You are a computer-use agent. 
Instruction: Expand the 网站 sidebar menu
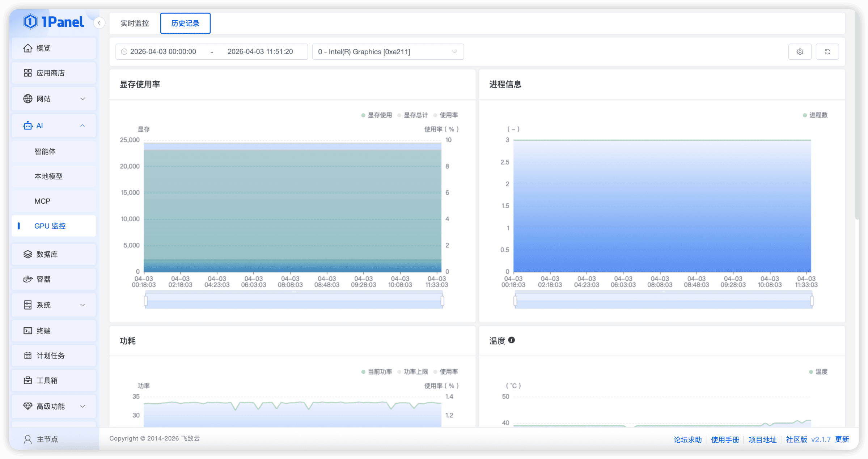54,99
